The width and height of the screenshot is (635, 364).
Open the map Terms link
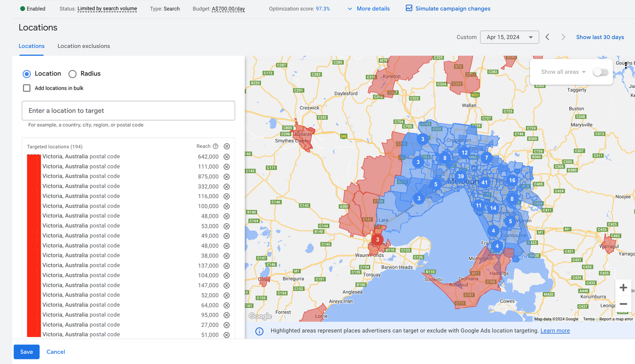coord(588,319)
